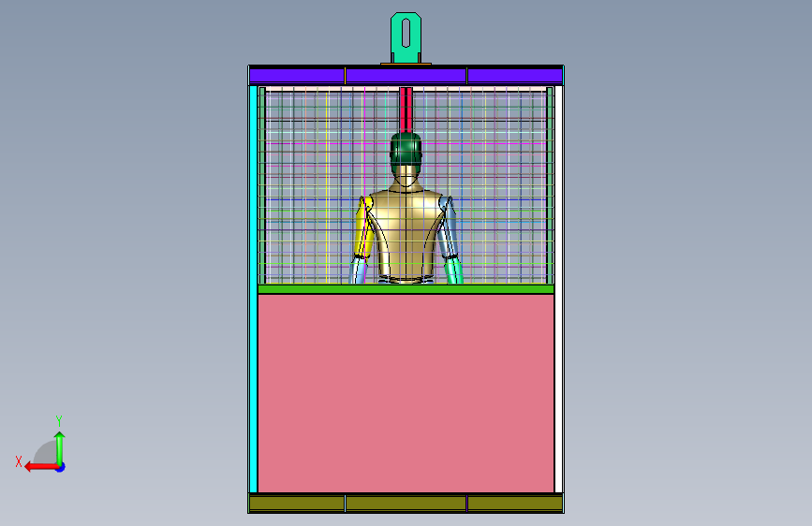The height and width of the screenshot is (526, 812).
Task: Select the red vertical rod above the mannequin
Action: click(x=406, y=110)
